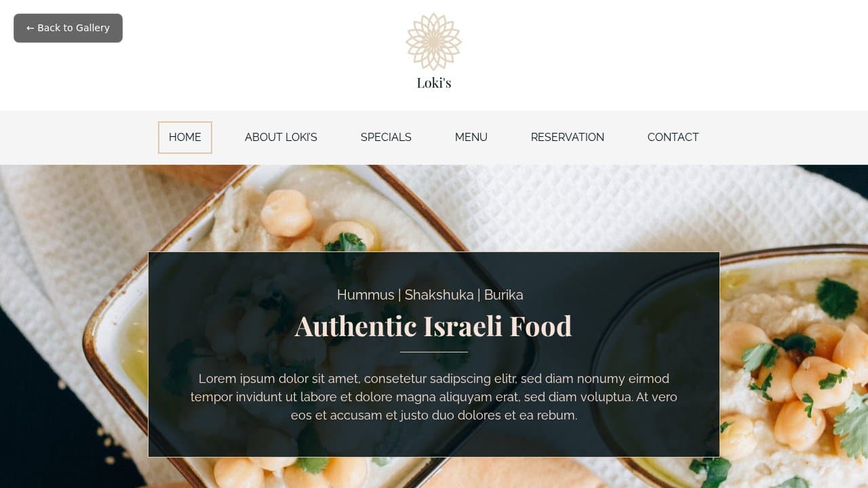This screenshot has width=868, height=488.
Task: Open the CONTACT nav link
Action: [673, 138]
